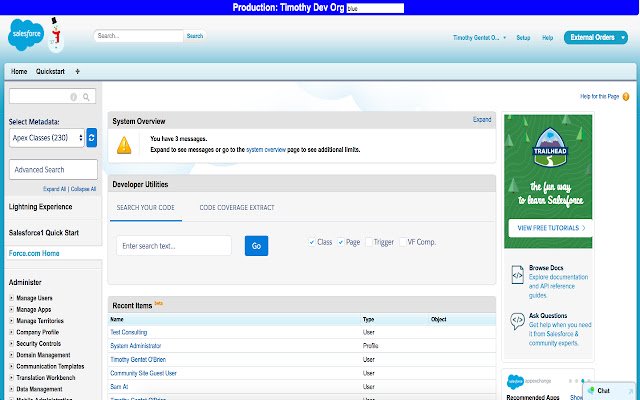Open the Timothy Gentet O... user menu
This screenshot has width=640, height=400.
coord(479,38)
